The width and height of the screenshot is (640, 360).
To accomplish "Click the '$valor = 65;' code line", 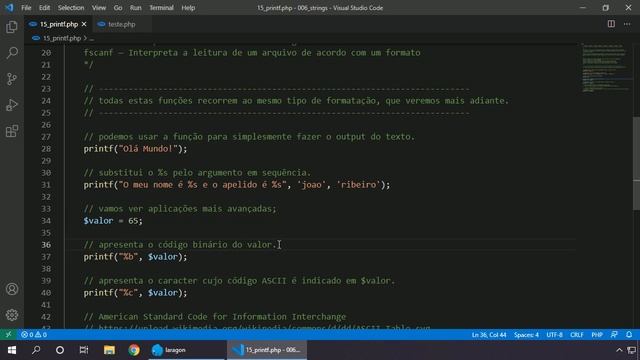I will (x=113, y=221).
